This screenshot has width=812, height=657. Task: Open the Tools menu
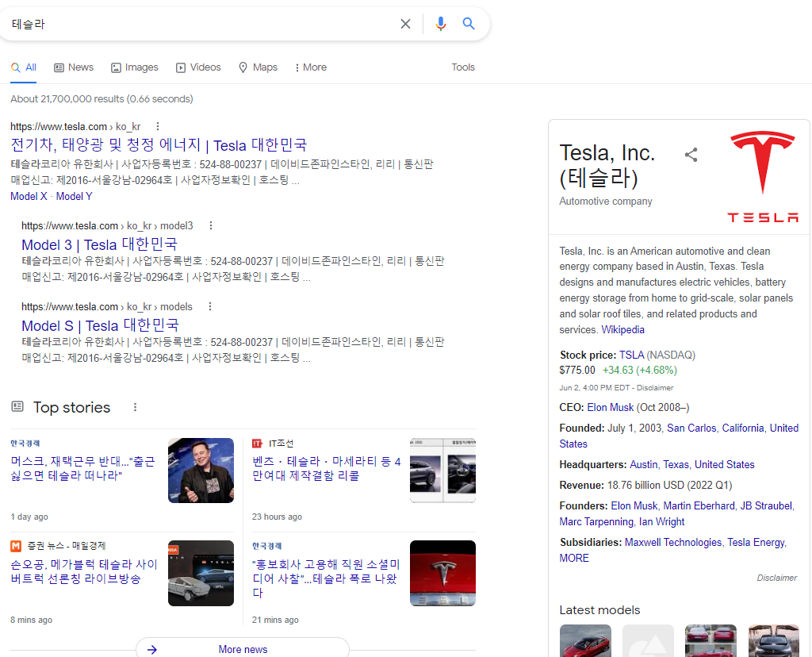[463, 67]
